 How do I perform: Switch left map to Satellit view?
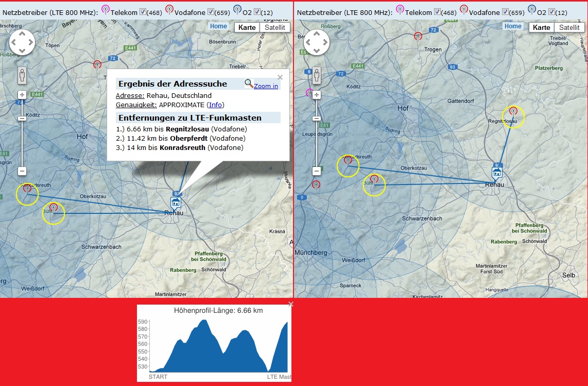click(x=275, y=27)
